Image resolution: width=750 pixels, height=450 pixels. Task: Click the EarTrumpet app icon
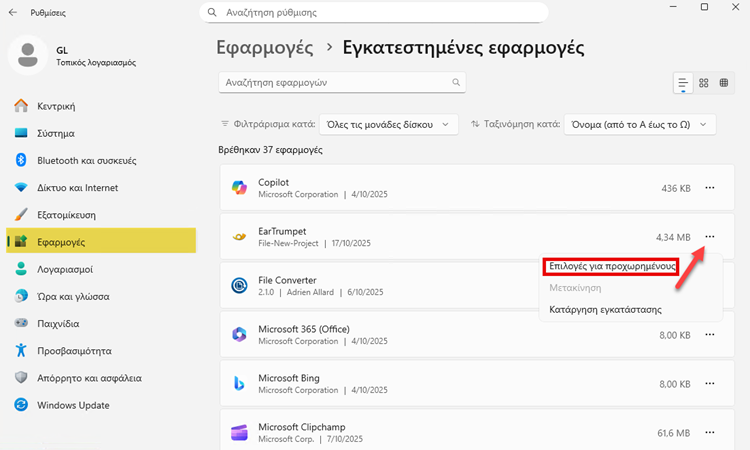[239, 237]
